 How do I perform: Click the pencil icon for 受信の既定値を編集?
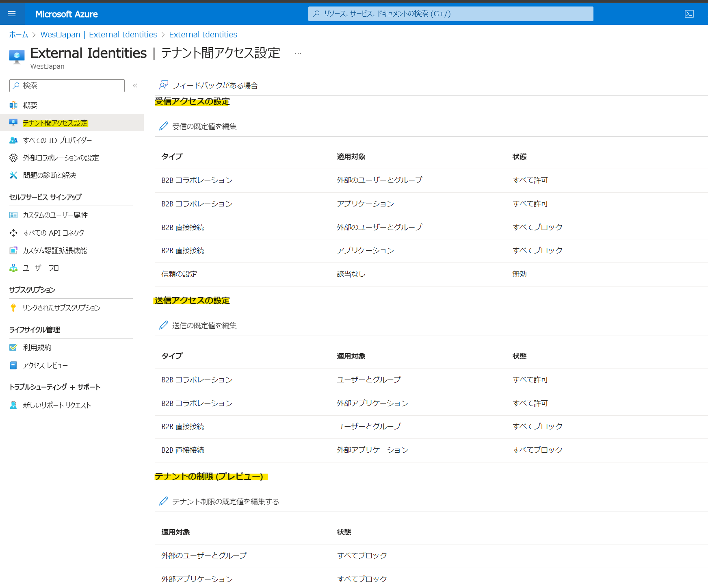coord(164,126)
